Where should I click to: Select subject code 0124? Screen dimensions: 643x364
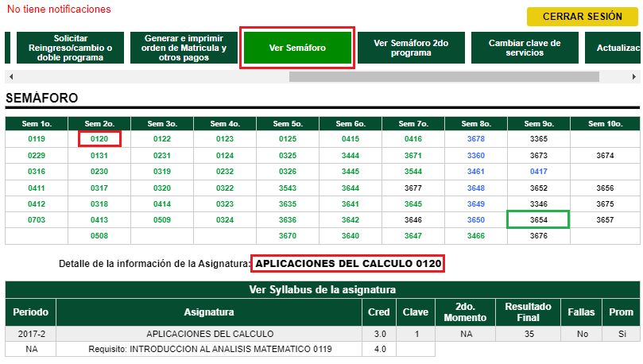[x=225, y=156]
